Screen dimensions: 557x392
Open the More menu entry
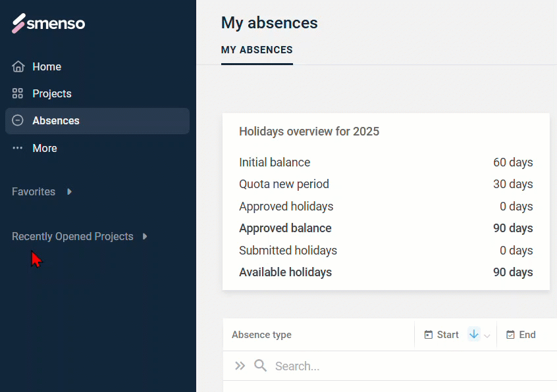tap(44, 148)
